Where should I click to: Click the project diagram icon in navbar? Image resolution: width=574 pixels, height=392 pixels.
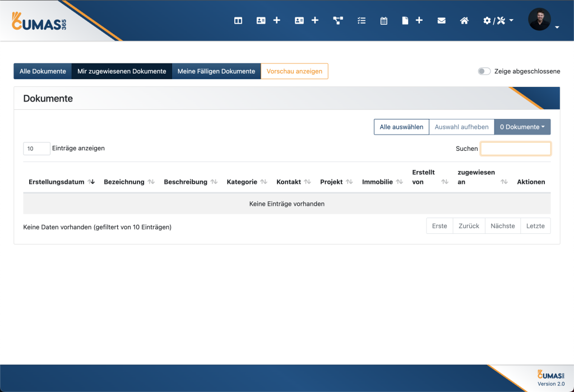pyautogui.click(x=338, y=21)
